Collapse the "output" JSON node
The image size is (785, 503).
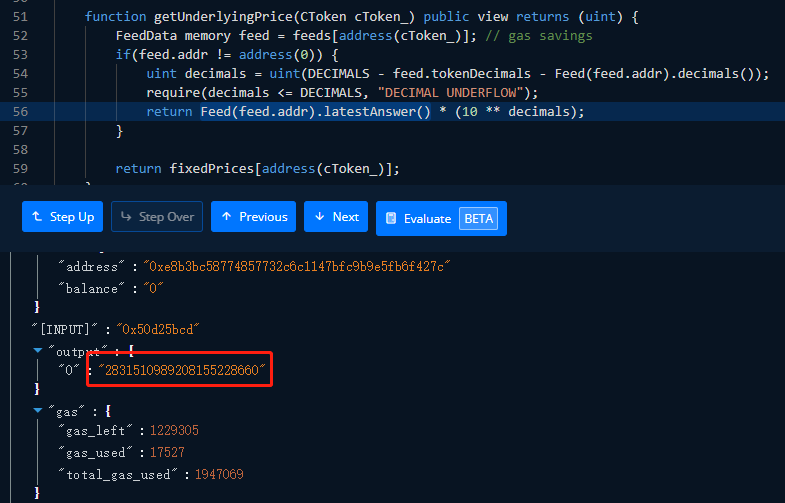point(38,350)
